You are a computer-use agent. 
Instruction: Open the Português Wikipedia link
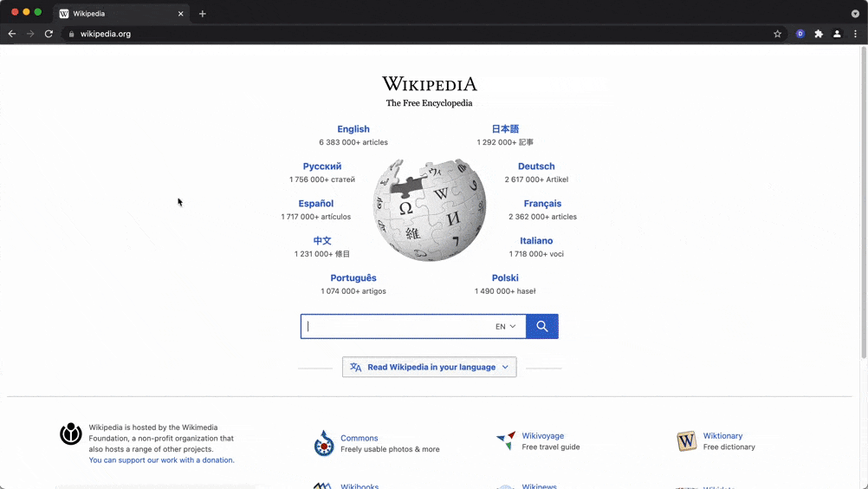tap(353, 277)
